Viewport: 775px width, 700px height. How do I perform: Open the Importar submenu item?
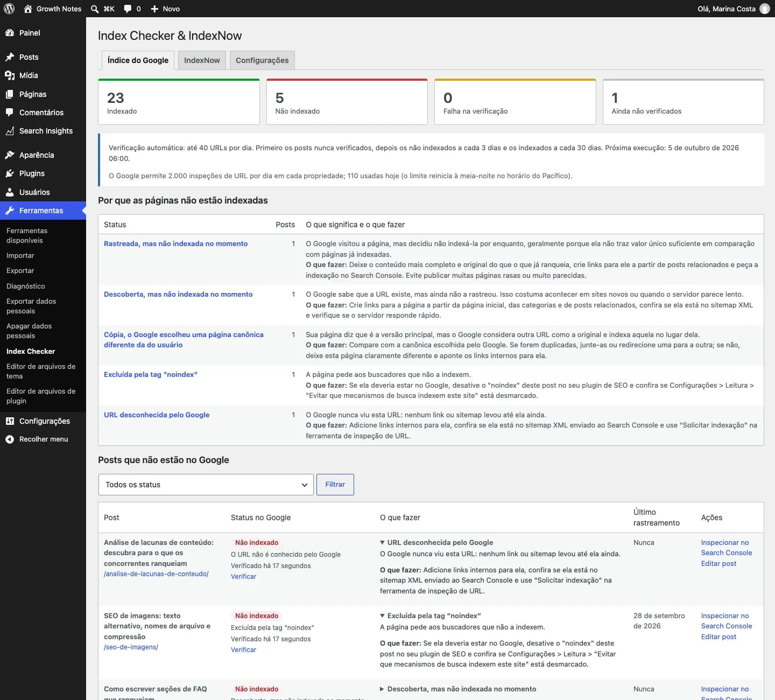pos(20,256)
